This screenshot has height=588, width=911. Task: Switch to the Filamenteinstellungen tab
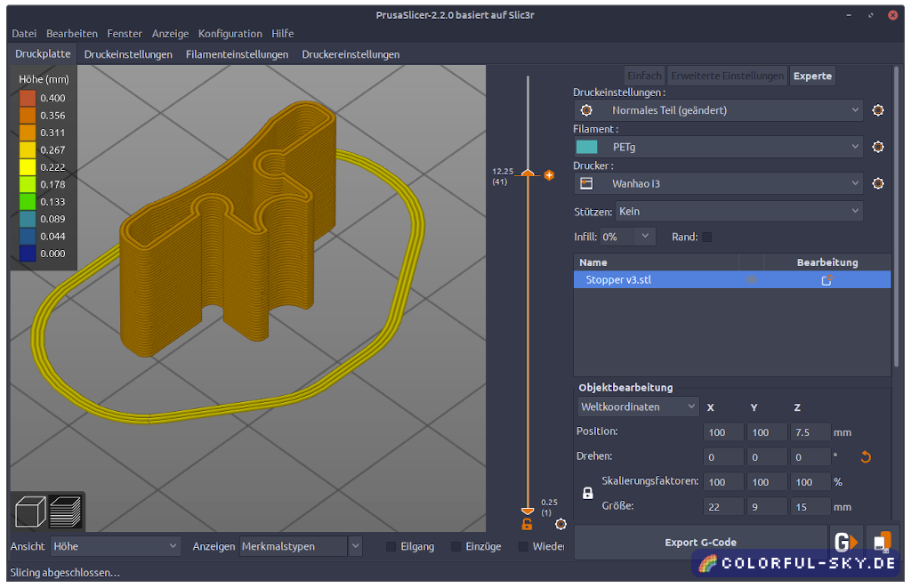click(x=237, y=54)
